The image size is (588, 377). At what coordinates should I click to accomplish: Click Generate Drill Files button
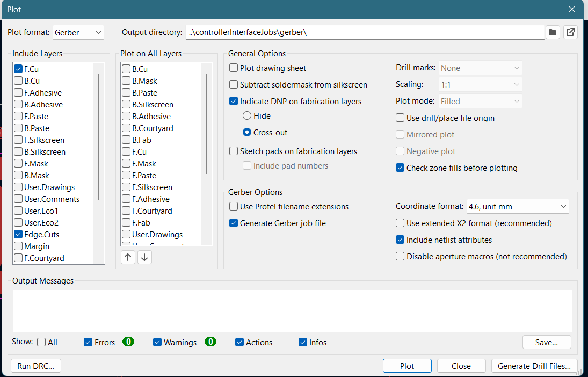534,366
